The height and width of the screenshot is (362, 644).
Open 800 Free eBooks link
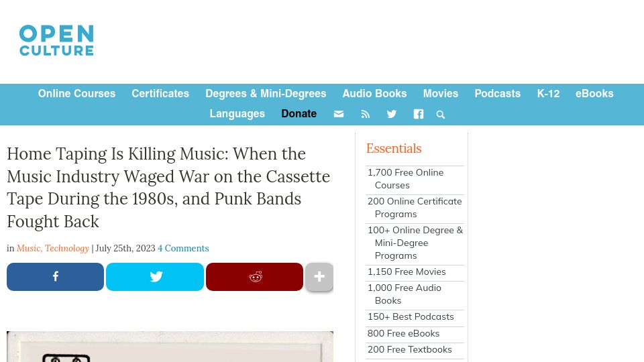(x=403, y=333)
